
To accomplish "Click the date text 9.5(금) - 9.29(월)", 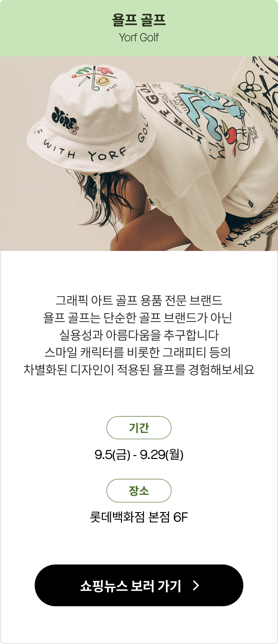I will coord(139,455).
